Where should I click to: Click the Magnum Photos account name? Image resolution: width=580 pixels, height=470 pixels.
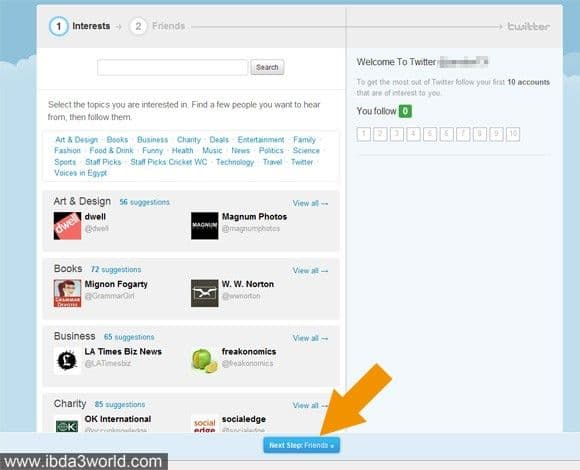[254, 217]
